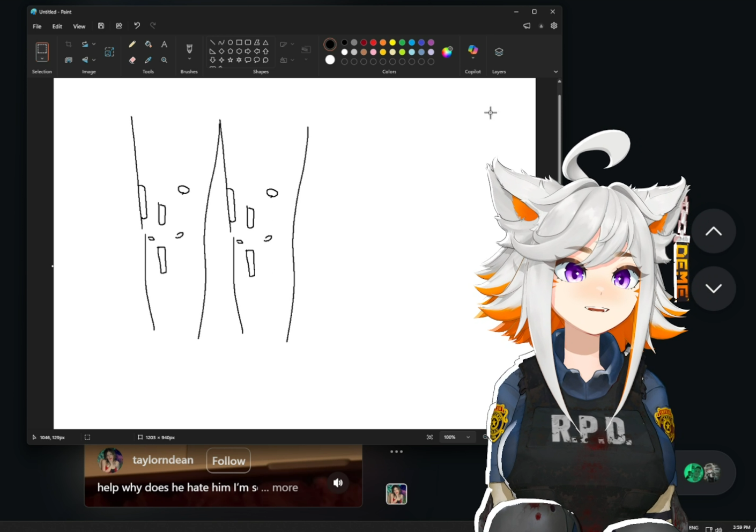Go to the next video with down arrow
This screenshot has width=756, height=532.
713,289
